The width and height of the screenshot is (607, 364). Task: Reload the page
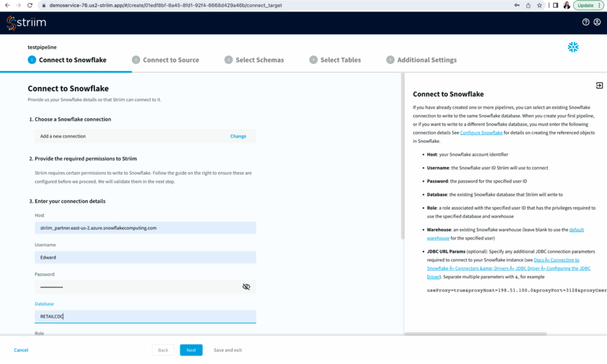tap(30, 5)
